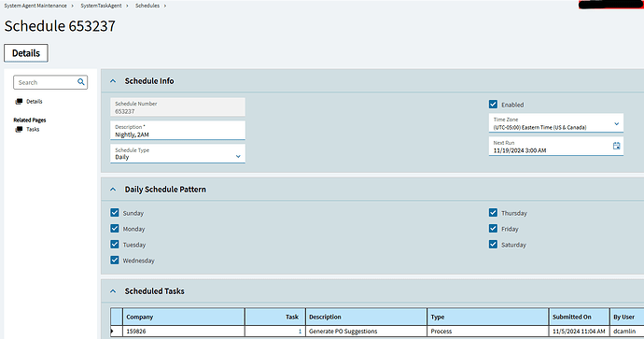Uncheck the Enabled checkbox
Image resolution: width=644 pixels, height=339 pixels.
[494, 105]
